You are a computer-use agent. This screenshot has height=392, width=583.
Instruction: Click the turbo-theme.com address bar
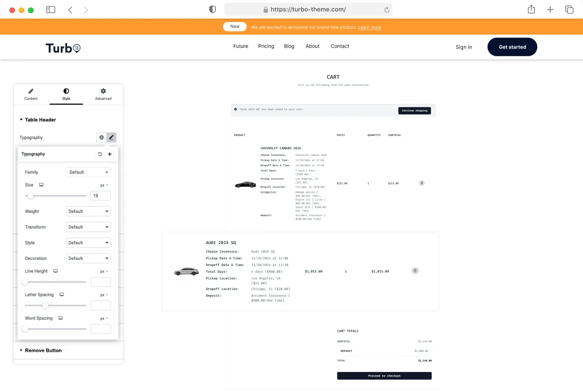pyautogui.click(x=308, y=9)
